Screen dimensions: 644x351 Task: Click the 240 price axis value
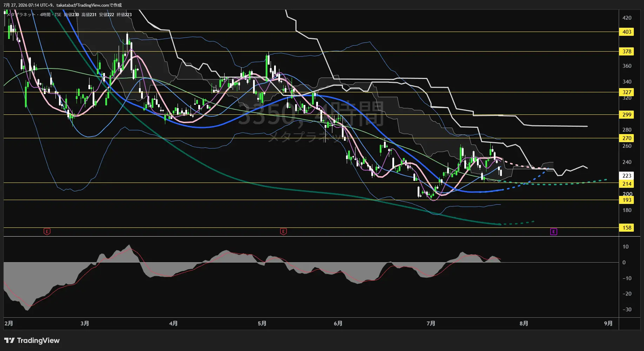(x=627, y=162)
